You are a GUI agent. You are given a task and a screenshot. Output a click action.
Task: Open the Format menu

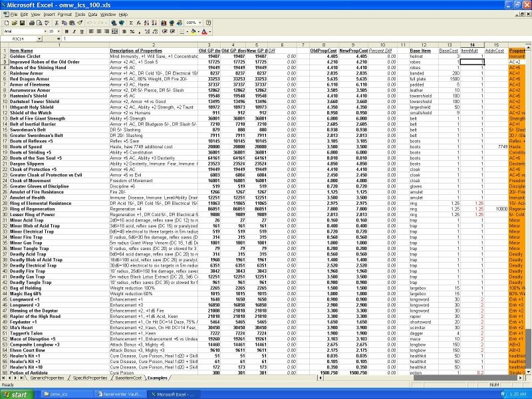point(65,14)
